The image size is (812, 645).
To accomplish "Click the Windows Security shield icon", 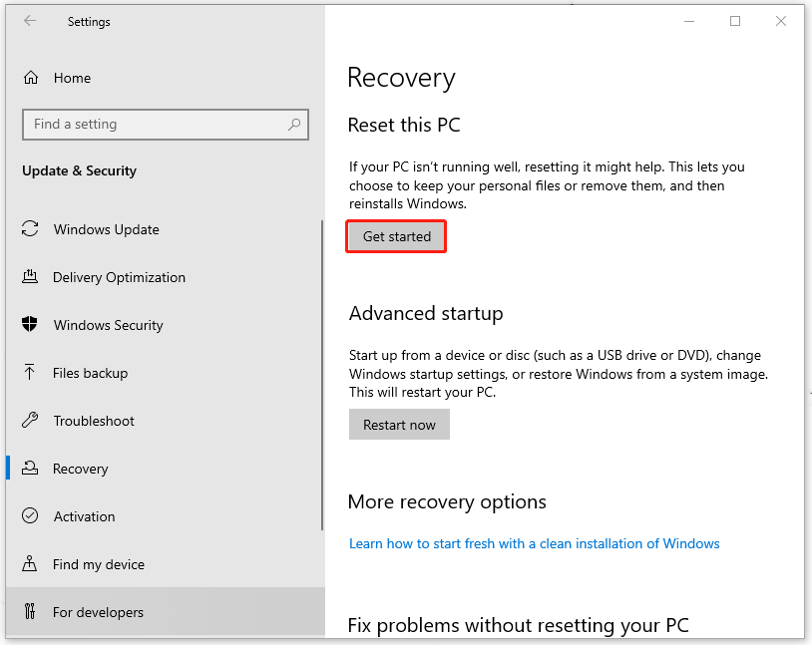I will tap(30, 325).
